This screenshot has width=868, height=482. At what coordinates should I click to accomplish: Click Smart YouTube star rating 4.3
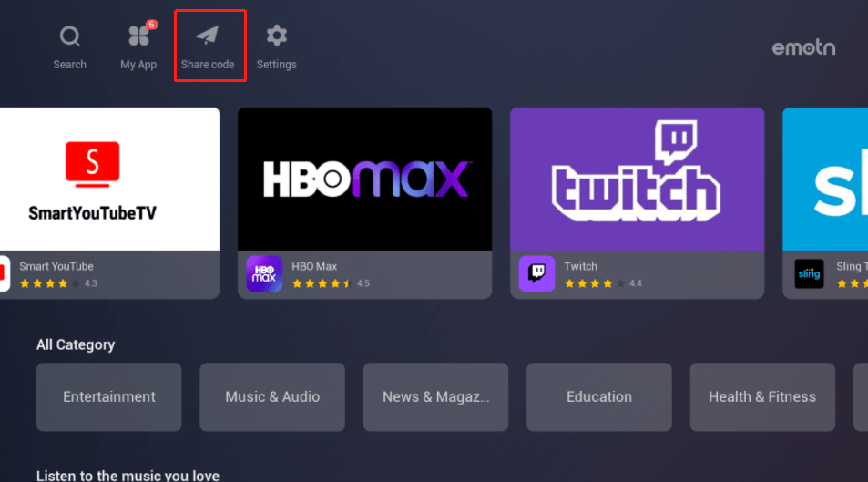point(58,283)
